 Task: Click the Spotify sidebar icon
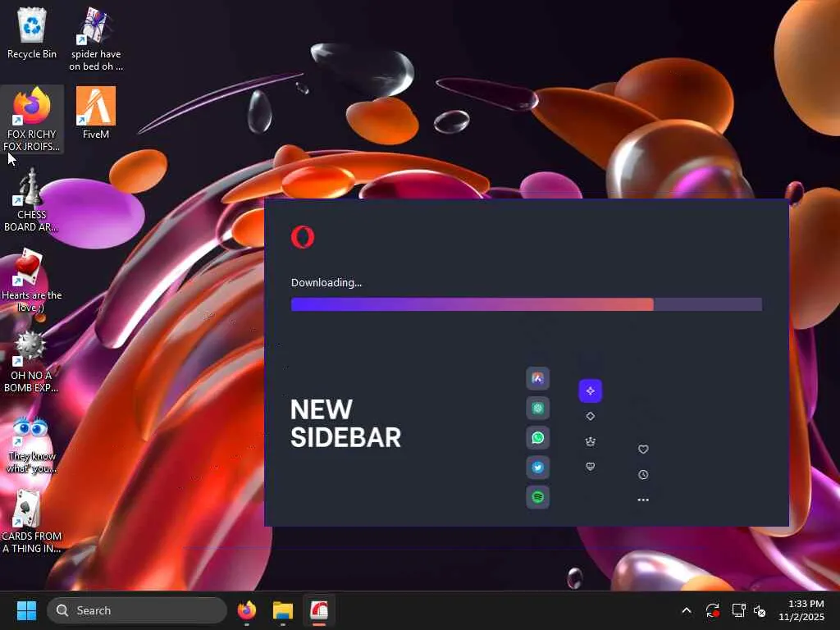(537, 497)
